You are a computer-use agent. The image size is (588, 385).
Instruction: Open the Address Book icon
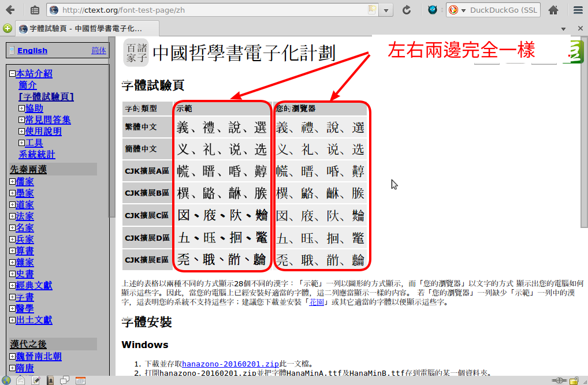click(x=50, y=380)
